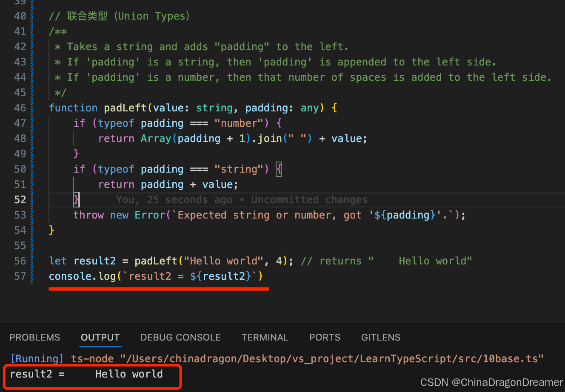This screenshot has height=392, width=565.
Task: Click the "string" literal on line 50
Action: tap(239, 169)
